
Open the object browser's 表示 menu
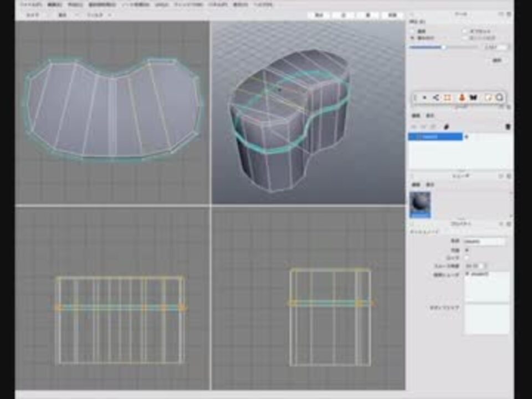tap(430, 116)
